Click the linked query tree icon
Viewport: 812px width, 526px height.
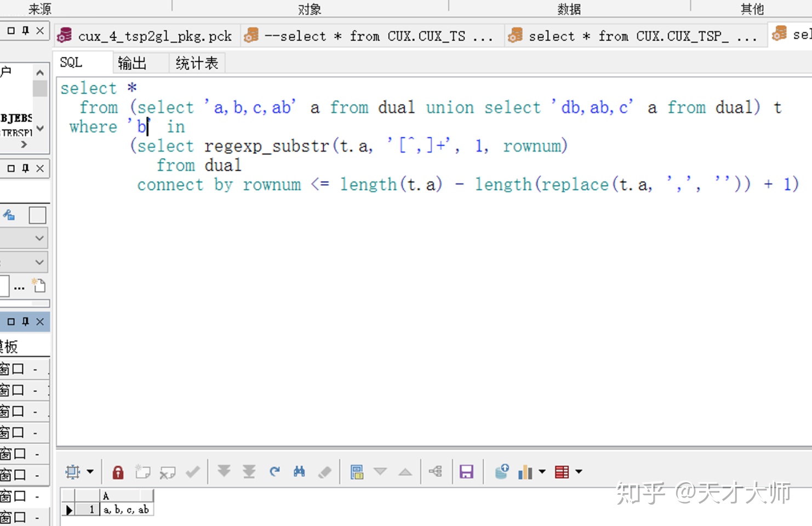[x=436, y=471]
